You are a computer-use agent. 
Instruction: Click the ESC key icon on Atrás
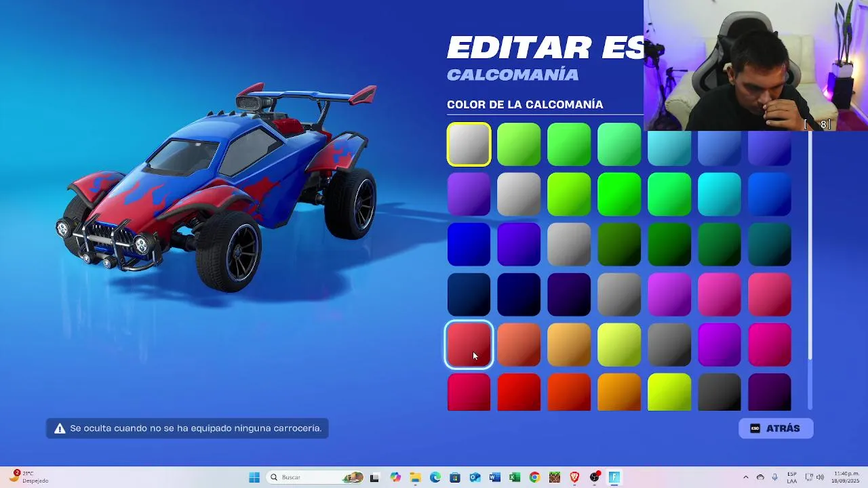coord(755,428)
